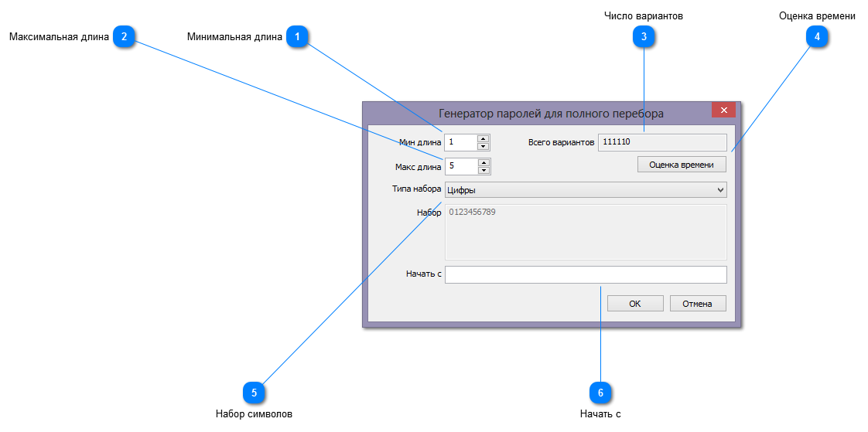
Task: Click into the Начать с text field
Action: click(x=585, y=274)
